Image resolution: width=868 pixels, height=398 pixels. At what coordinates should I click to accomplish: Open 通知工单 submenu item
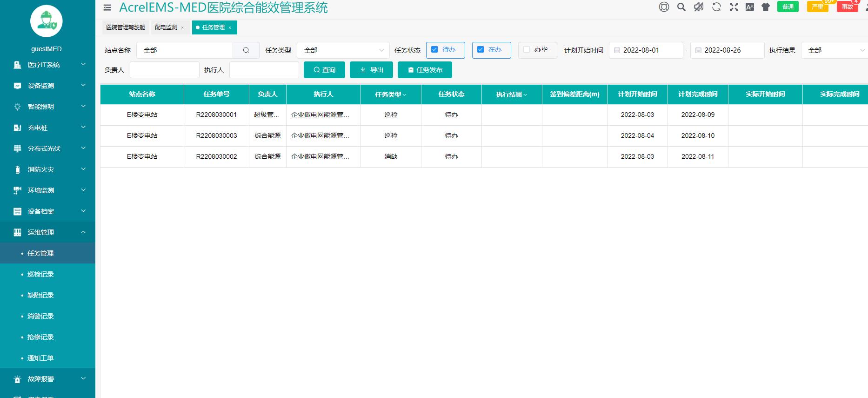click(x=47, y=358)
